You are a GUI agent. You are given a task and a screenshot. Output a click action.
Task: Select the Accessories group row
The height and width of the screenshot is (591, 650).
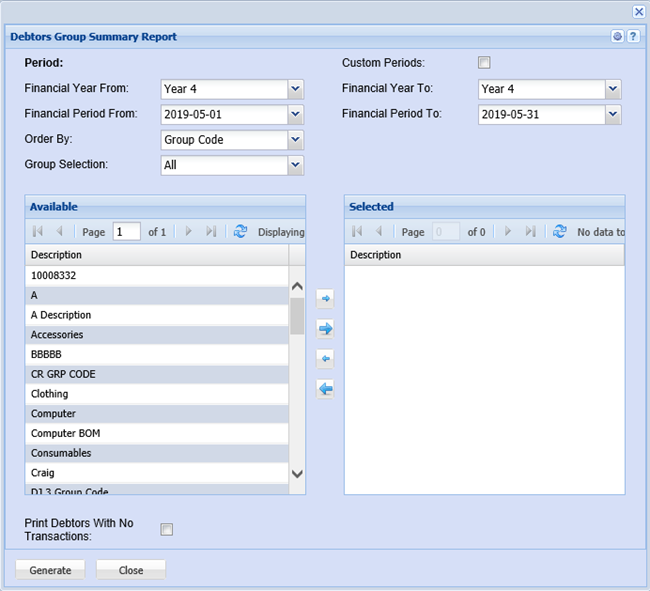[x=157, y=335]
